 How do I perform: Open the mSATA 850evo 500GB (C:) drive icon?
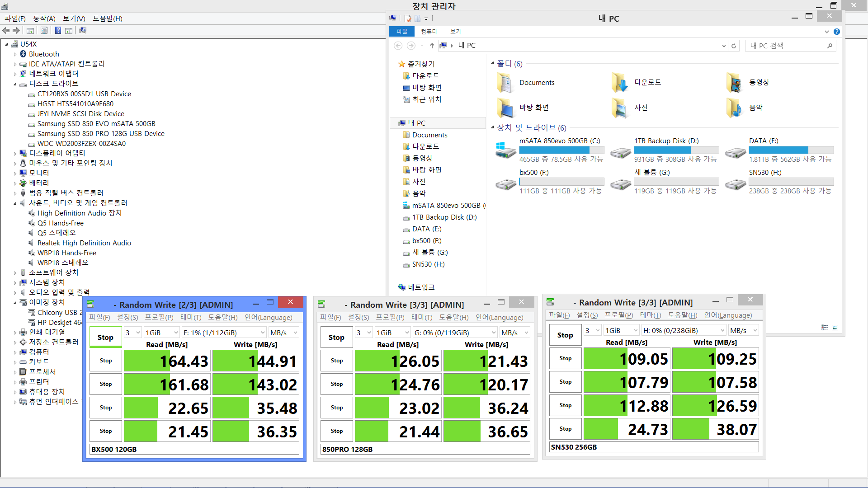[x=506, y=150]
